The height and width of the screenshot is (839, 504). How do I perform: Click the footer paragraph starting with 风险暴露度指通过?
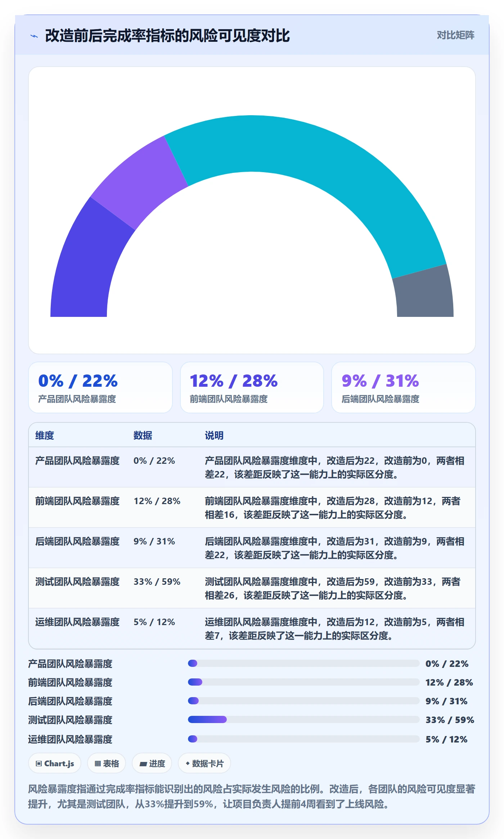tap(252, 797)
